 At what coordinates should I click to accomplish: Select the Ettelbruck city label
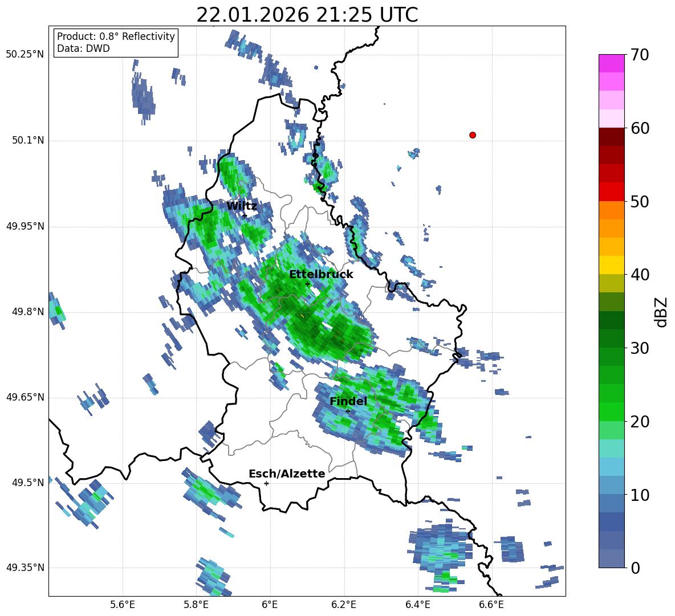(x=321, y=275)
